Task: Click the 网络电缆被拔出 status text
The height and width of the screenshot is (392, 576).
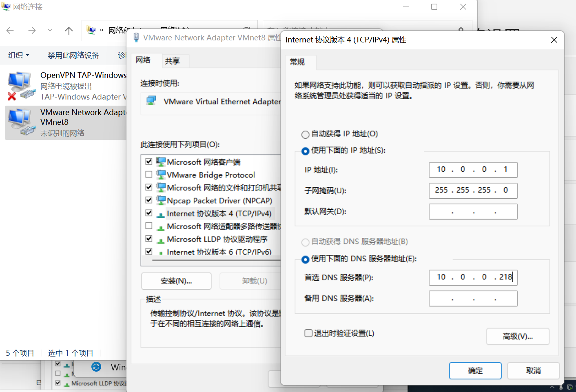Action: point(66,86)
